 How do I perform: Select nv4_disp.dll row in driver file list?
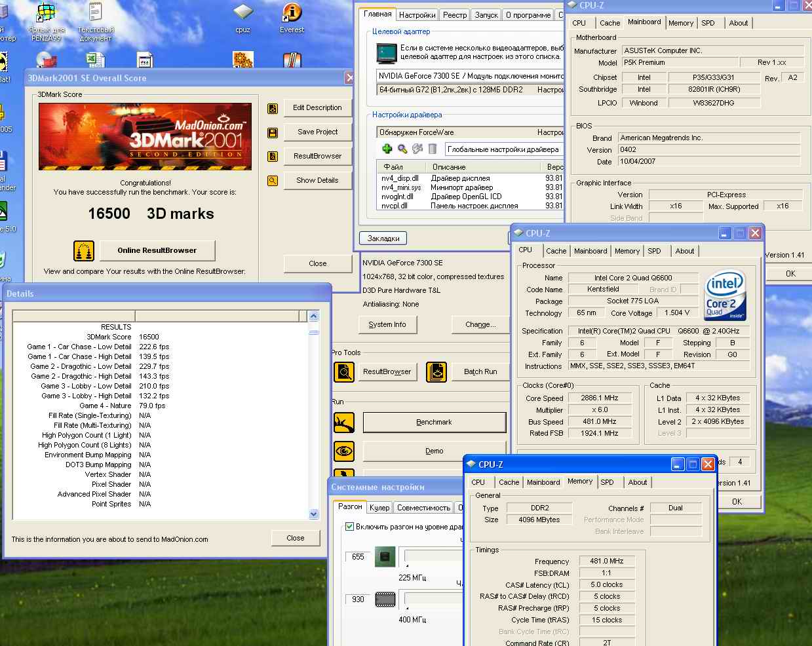[470, 178]
